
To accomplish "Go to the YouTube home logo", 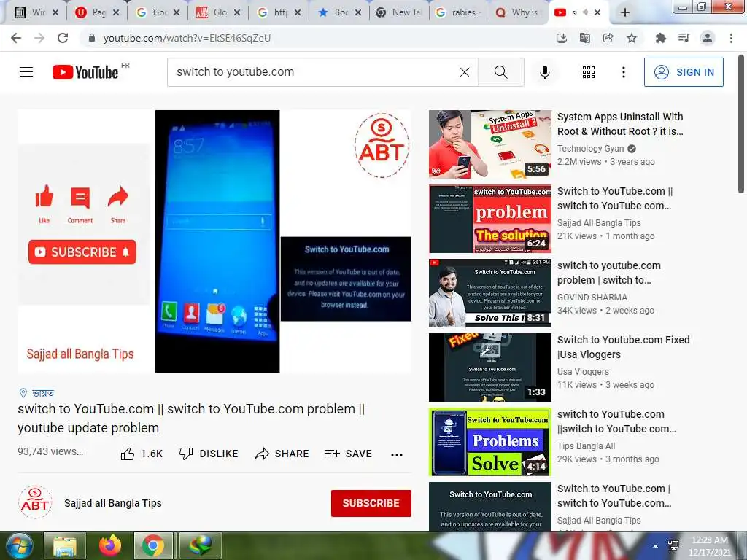I will coord(86,72).
